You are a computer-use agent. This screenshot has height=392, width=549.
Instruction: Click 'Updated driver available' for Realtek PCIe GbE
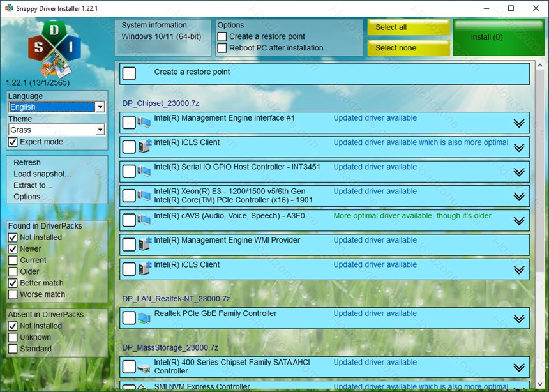click(375, 313)
